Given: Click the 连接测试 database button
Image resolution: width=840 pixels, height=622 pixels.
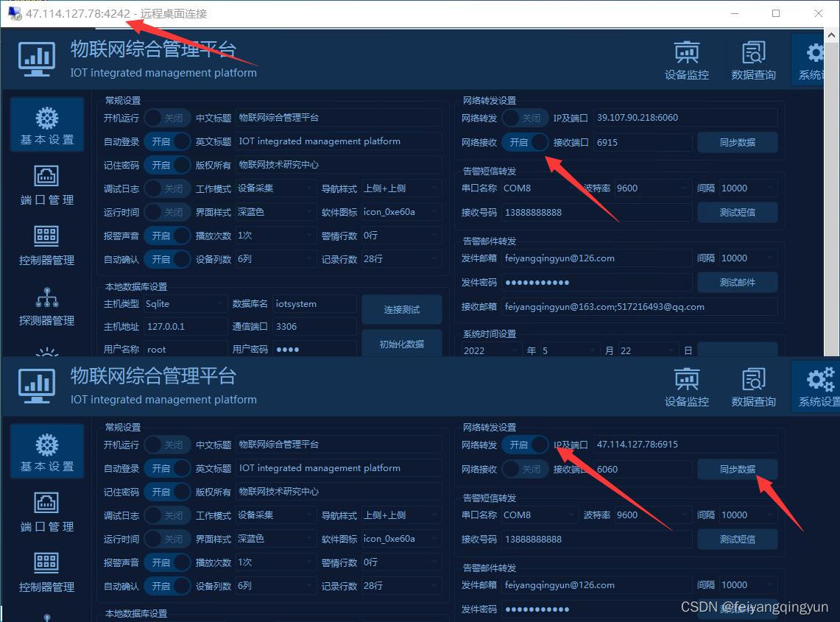Looking at the screenshot, I should 402,310.
